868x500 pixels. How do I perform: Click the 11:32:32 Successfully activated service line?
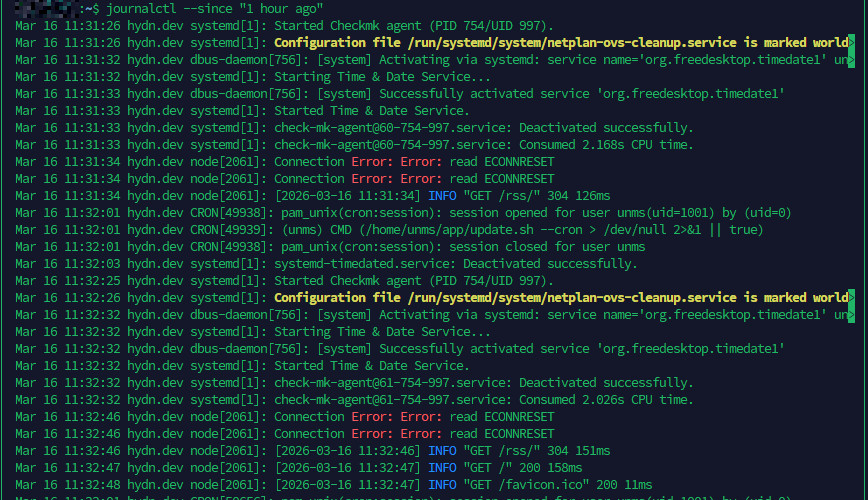point(400,349)
